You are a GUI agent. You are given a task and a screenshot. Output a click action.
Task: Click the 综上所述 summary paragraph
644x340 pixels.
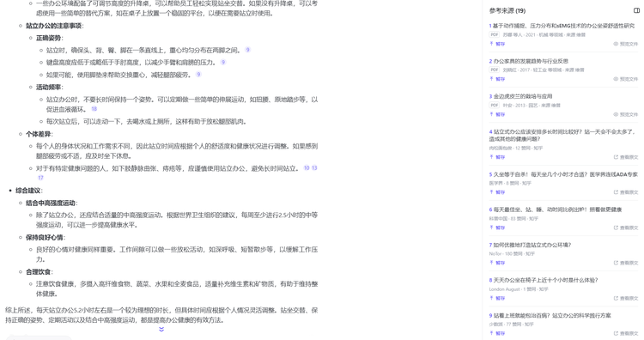pos(161,315)
